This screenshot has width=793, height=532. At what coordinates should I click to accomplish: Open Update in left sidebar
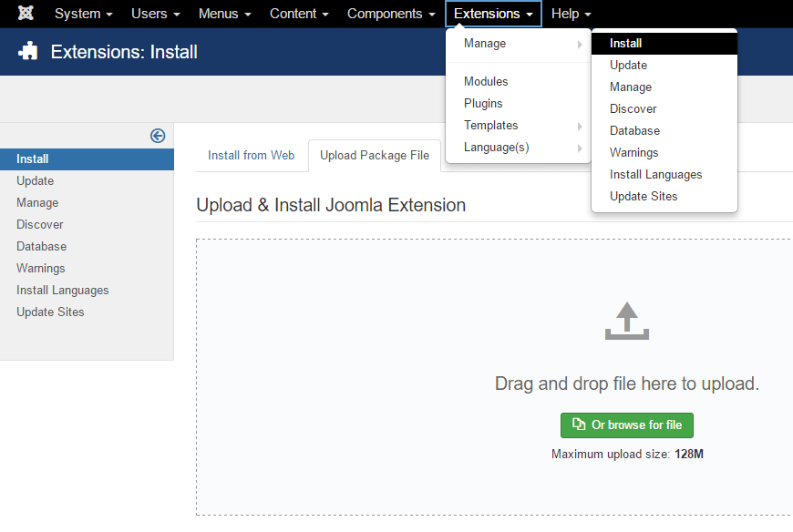click(x=87, y=181)
